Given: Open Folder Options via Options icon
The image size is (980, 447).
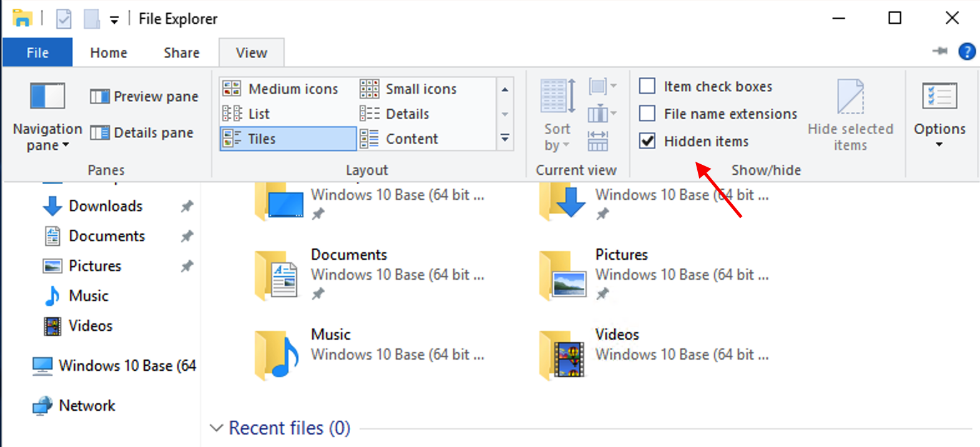Looking at the screenshot, I should pyautogui.click(x=939, y=97).
